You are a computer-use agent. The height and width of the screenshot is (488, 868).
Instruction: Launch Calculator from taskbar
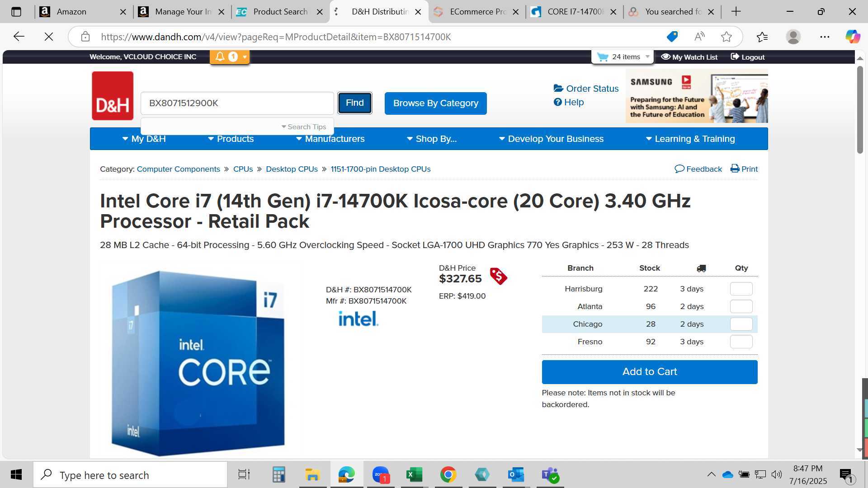point(278,474)
